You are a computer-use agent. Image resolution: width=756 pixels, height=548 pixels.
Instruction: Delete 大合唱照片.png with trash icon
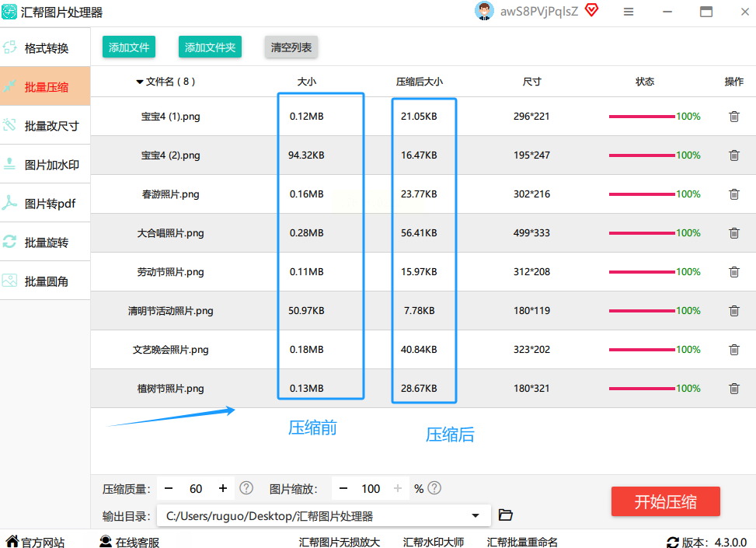tap(733, 233)
